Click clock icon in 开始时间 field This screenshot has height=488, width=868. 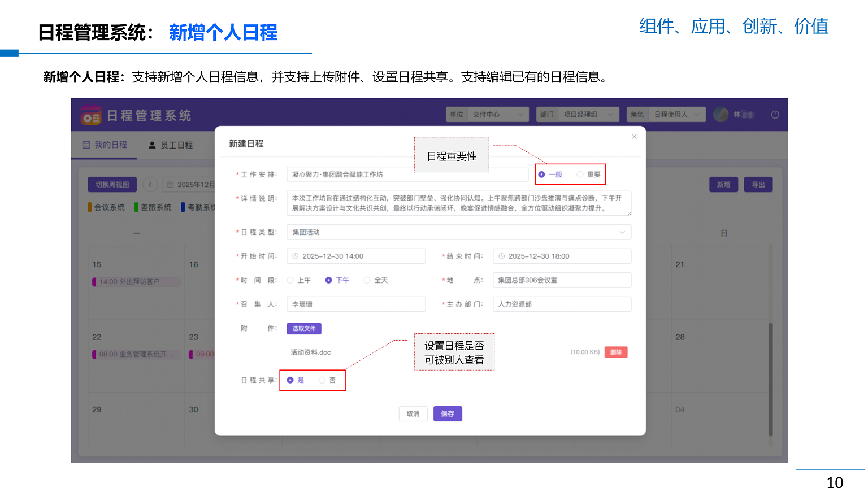pos(296,256)
